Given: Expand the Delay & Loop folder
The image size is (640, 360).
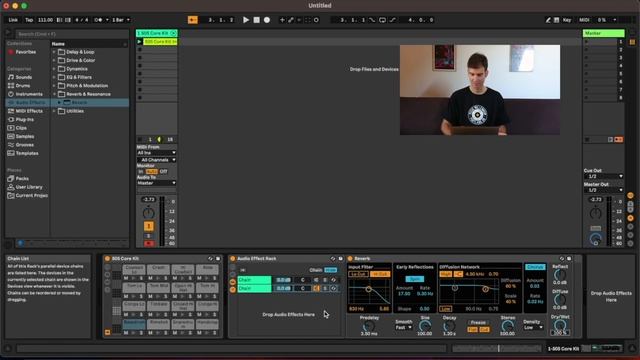Looking at the screenshot, I should tap(54, 52).
